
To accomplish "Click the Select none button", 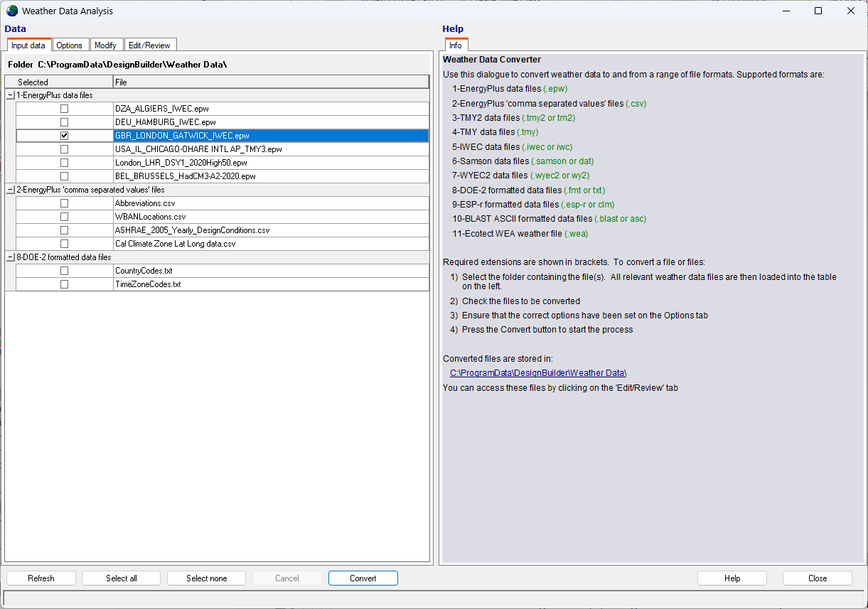I will pyautogui.click(x=206, y=578).
